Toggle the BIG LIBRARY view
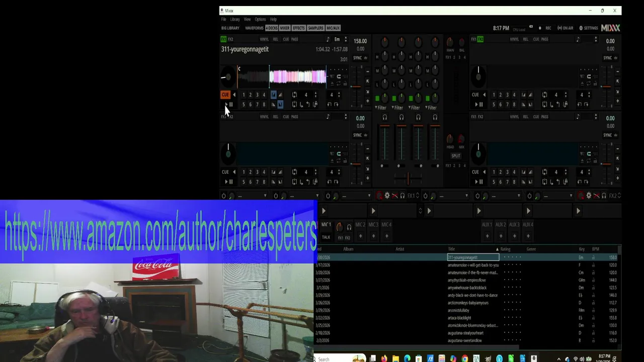This screenshot has height=362, width=644. pyautogui.click(x=230, y=28)
